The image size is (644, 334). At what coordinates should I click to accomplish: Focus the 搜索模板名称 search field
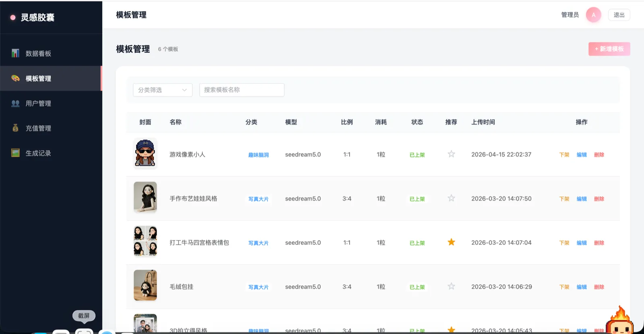click(x=242, y=90)
